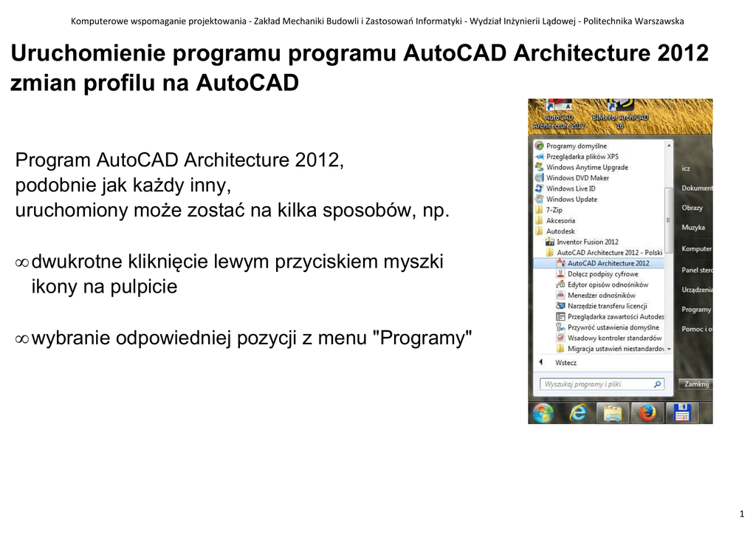Click the search magnifier icon
The image size is (756, 535).
point(657,384)
